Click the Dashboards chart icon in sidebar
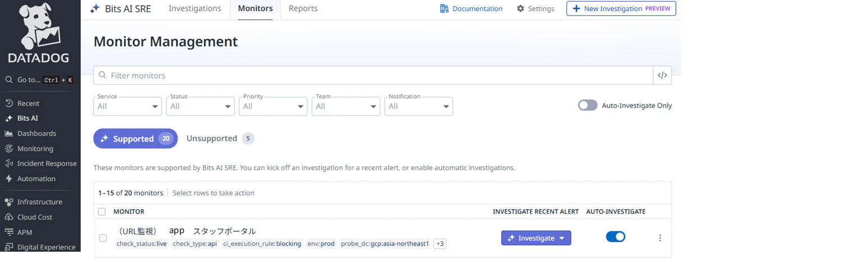Screen dimensions: 868x259 point(9,134)
